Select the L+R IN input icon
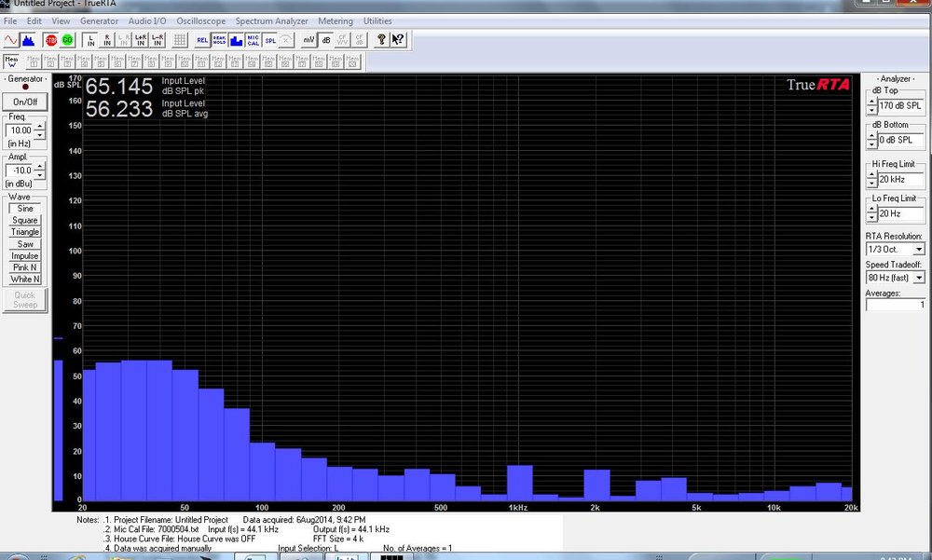The height and width of the screenshot is (560, 932). point(141,40)
